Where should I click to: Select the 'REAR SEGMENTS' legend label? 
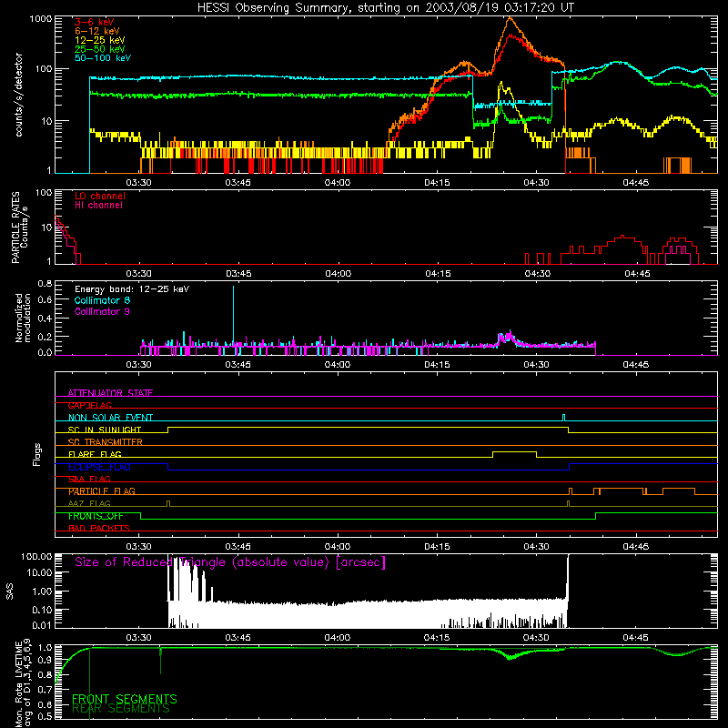click(121, 709)
